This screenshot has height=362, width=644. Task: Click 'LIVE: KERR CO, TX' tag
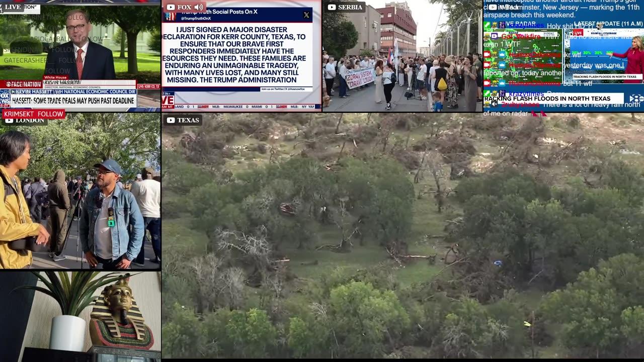point(148,86)
